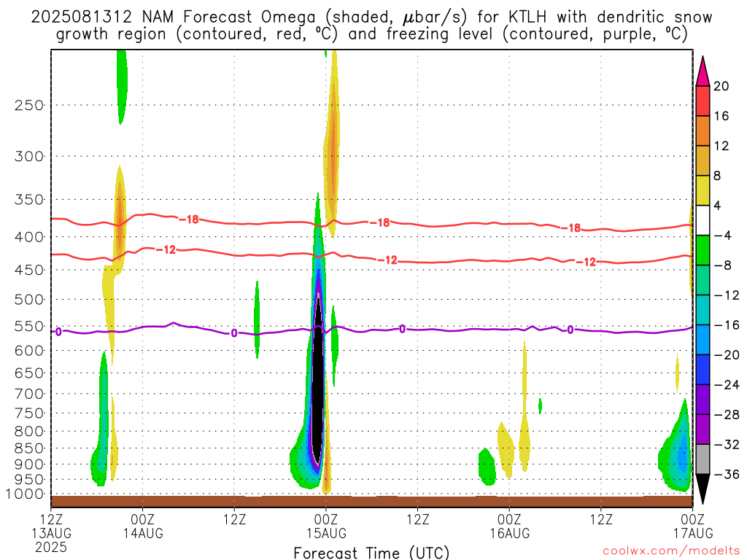Image resolution: width=747 pixels, height=560 pixels.
Task: Click the '12Z' label between 15AUG and 16AUG
Action: pyautogui.click(x=418, y=519)
